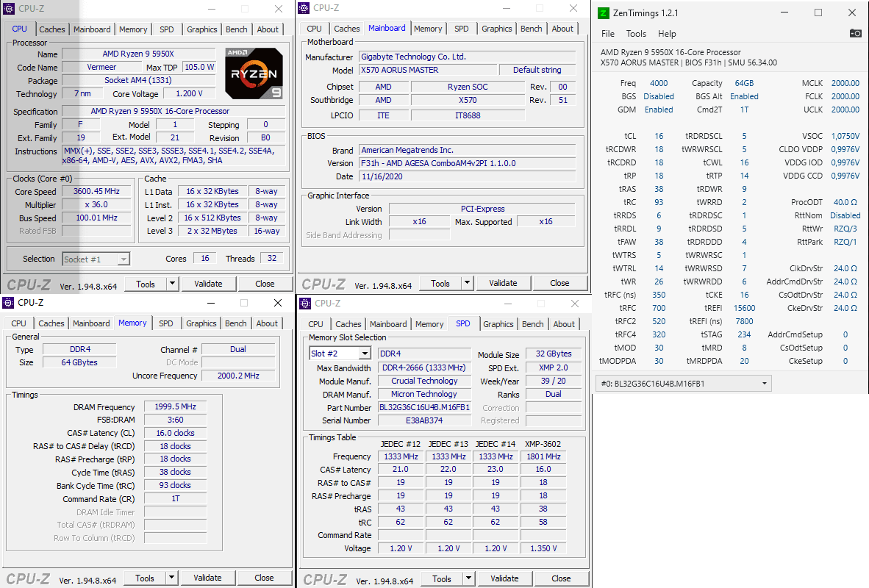Click the ZenTimings VSOC value 1,0750V

[x=845, y=136]
